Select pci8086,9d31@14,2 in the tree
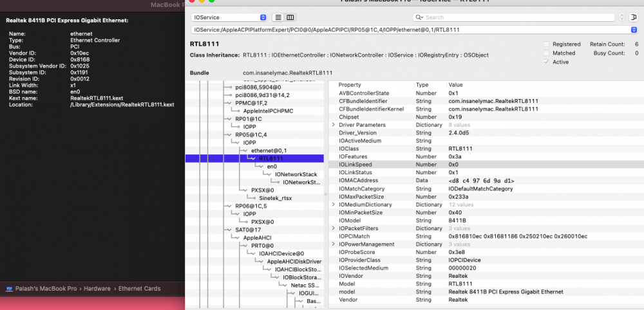The image size is (644, 310). (x=262, y=95)
